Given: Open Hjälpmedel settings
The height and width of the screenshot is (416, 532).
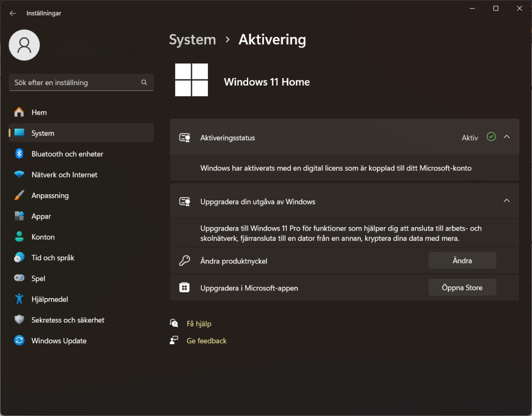Looking at the screenshot, I should [81, 299].
